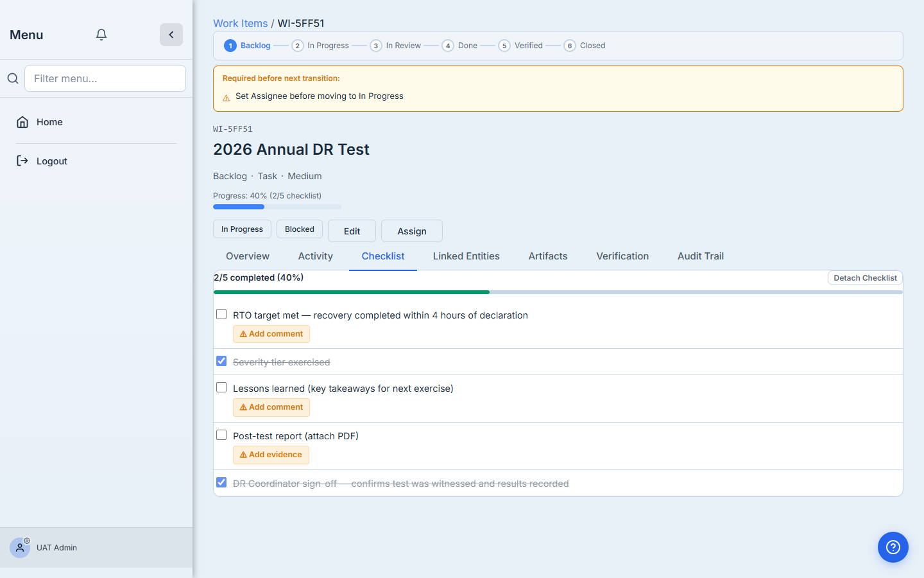This screenshot has width=924, height=578.
Task: Select Logout in the sidebar
Action: (96, 161)
